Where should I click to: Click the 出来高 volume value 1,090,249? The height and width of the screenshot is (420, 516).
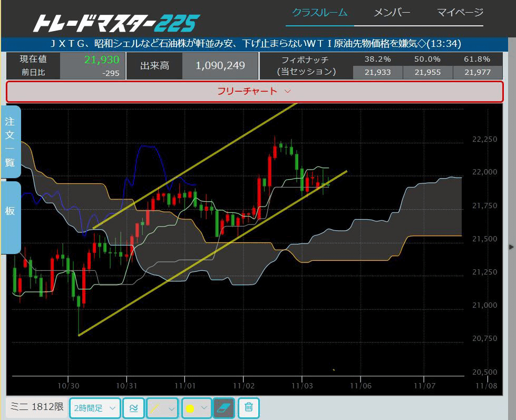[220, 66]
